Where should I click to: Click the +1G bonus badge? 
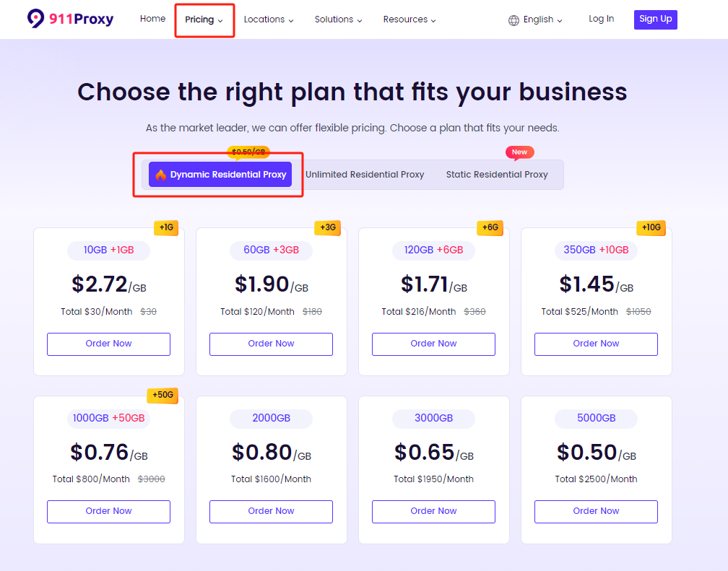pyautogui.click(x=166, y=227)
